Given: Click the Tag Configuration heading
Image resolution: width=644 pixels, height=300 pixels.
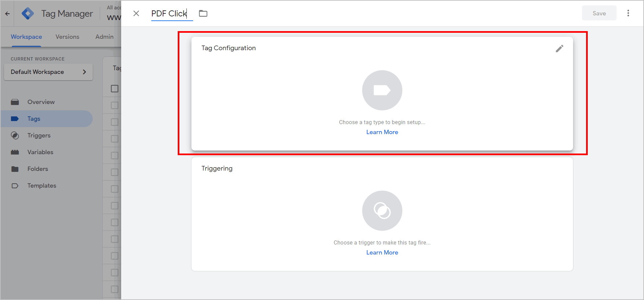Looking at the screenshot, I should point(229,48).
